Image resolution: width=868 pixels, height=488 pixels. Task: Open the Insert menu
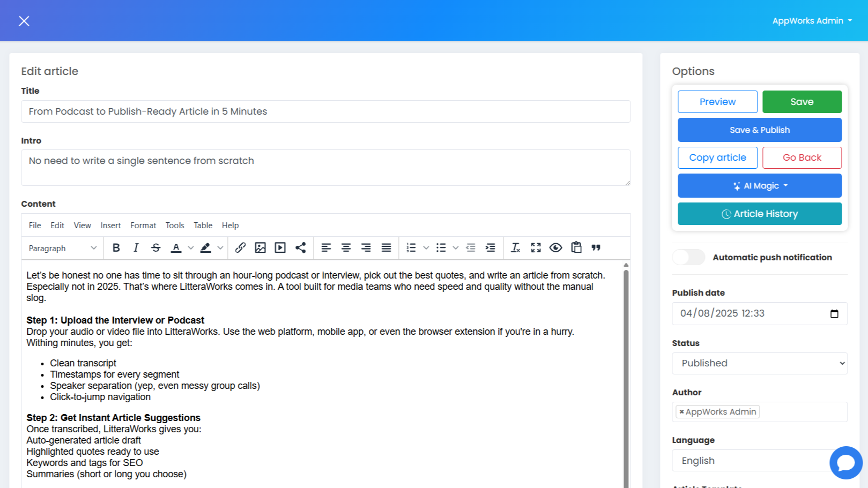point(110,226)
